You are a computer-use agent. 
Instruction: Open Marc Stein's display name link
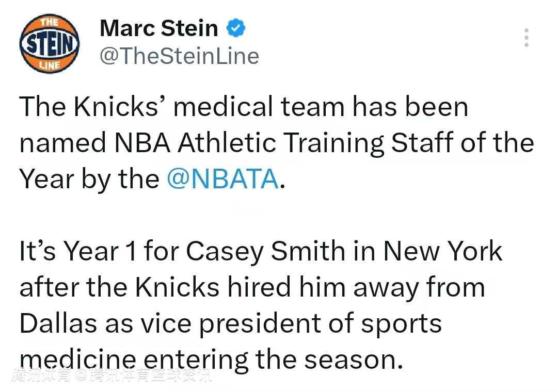[159, 28]
